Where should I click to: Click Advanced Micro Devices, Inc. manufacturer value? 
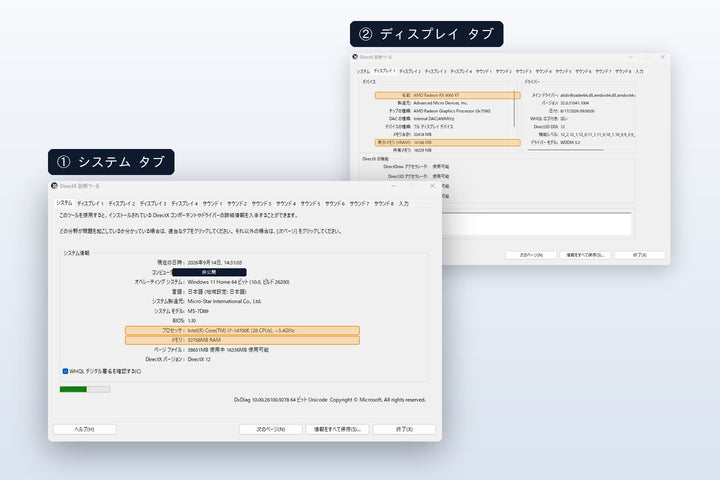point(440,103)
